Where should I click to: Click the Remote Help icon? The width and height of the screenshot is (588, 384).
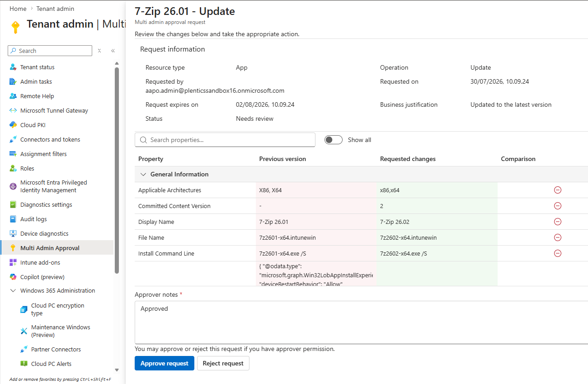click(x=13, y=96)
